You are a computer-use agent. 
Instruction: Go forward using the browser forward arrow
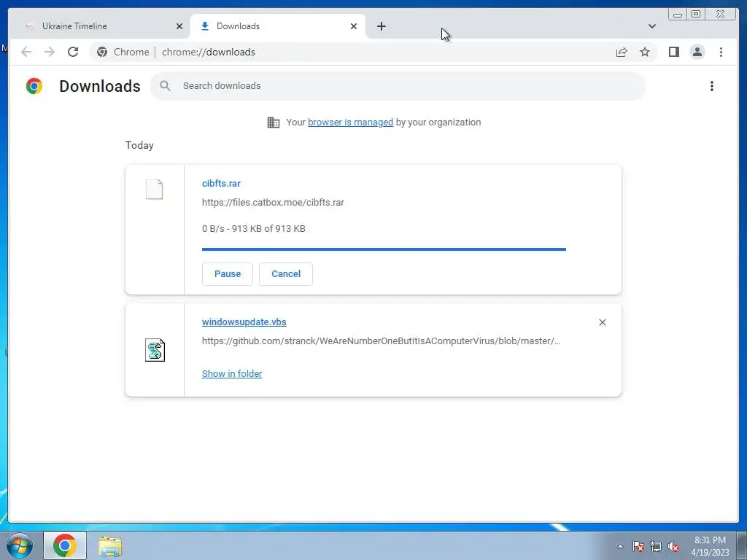coord(50,52)
